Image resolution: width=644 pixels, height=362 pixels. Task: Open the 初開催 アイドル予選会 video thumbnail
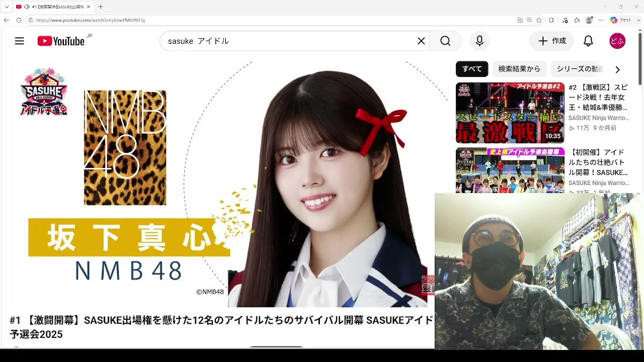(510, 170)
